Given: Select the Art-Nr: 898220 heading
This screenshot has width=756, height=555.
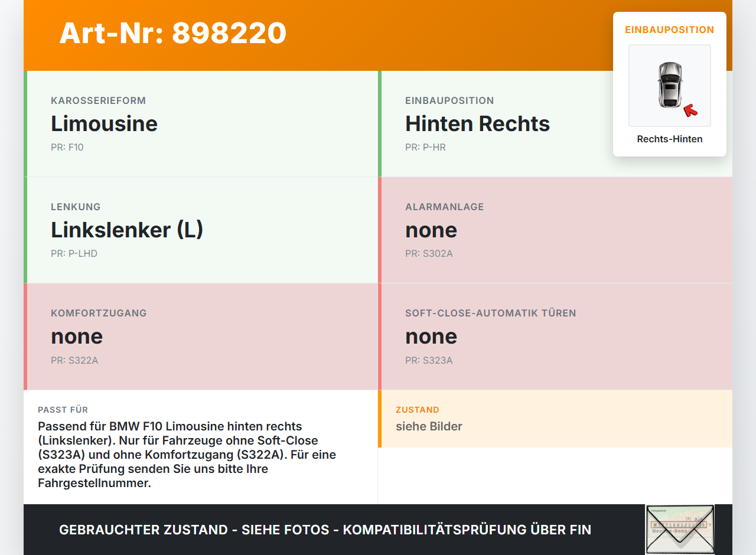Looking at the screenshot, I should click(x=172, y=33).
